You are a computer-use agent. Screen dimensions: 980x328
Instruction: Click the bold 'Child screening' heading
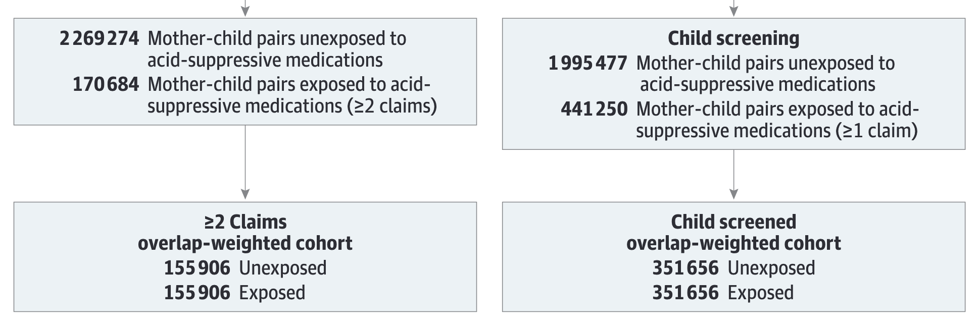point(733,38)
